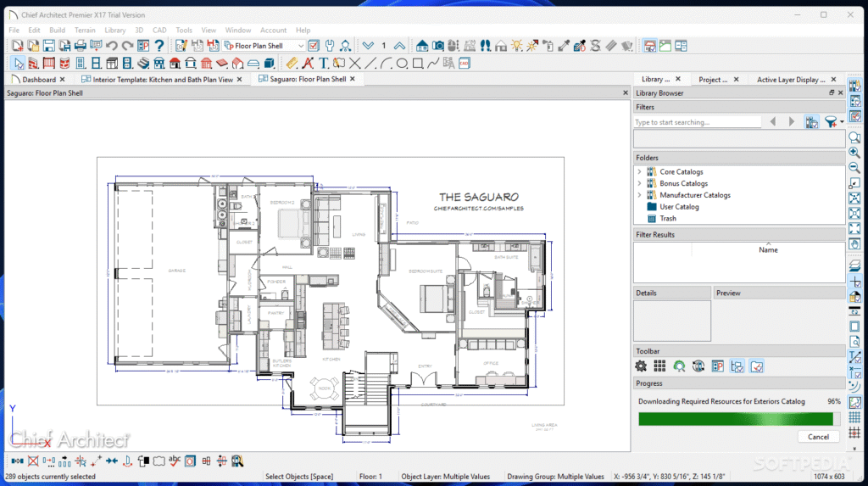Toggle the highlighted view display icon in top toolbar

tap(650, 46)
